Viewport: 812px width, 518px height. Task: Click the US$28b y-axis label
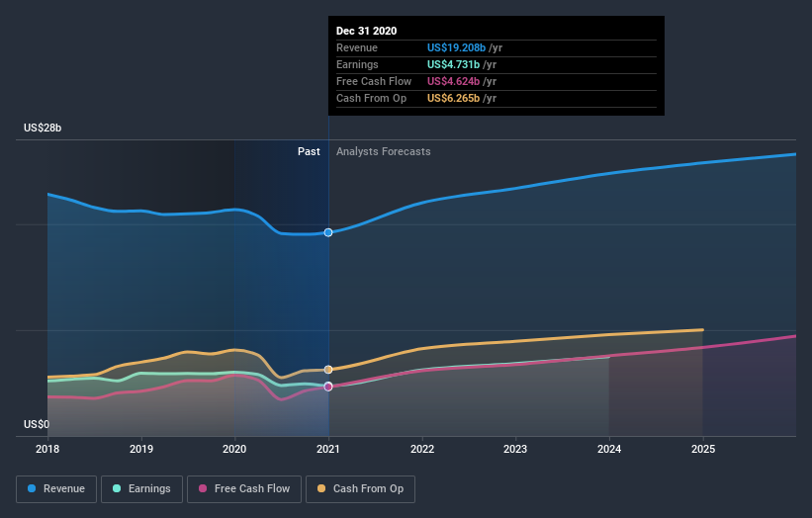point(43,128)
